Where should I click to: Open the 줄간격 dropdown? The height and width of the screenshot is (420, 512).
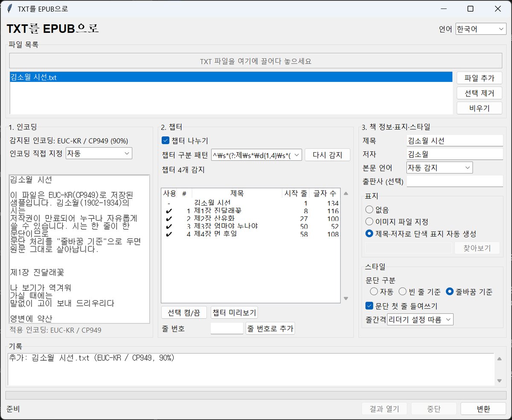click(x=420, y=319)
